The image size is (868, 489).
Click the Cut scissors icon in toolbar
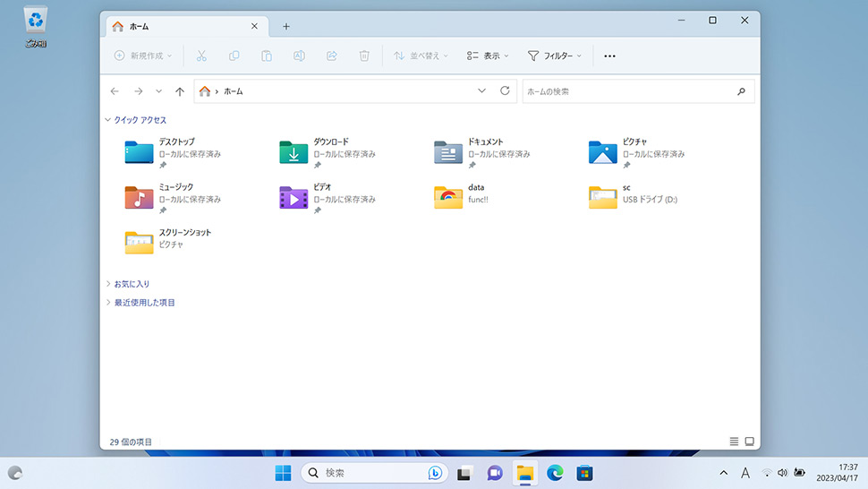pos(201,56)
